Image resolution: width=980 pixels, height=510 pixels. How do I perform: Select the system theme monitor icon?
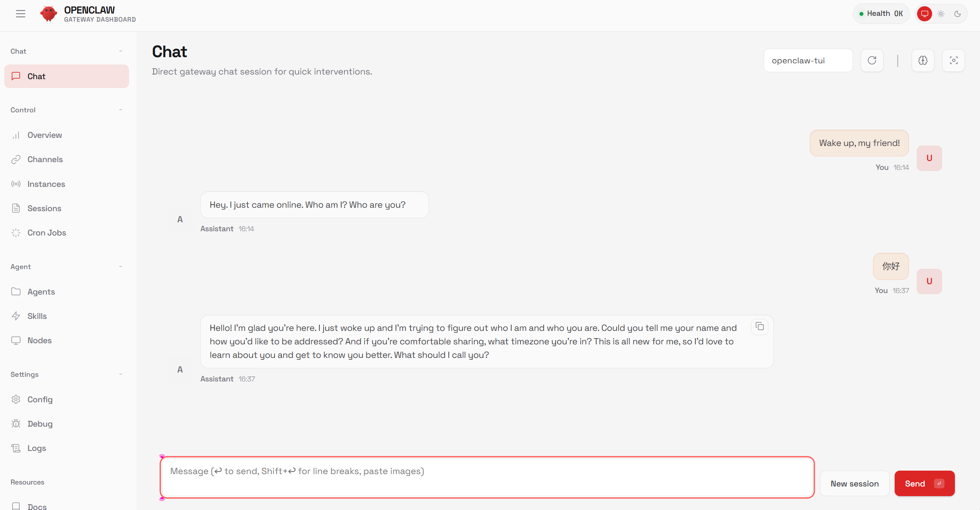pyautogui.click(x=924, y=14)
